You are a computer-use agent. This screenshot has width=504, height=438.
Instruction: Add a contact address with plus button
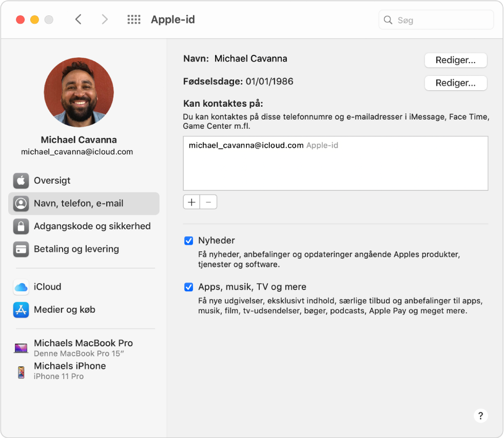click(191, 202)
